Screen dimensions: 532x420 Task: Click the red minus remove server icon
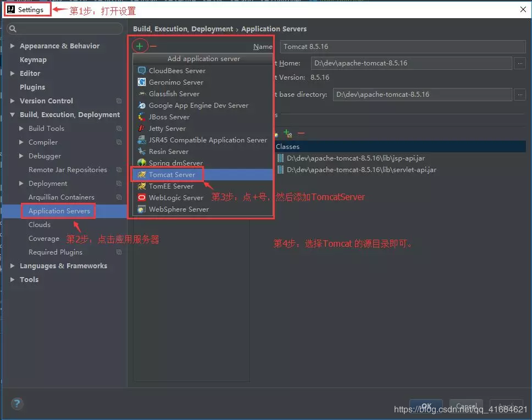[x=153, y=46]
